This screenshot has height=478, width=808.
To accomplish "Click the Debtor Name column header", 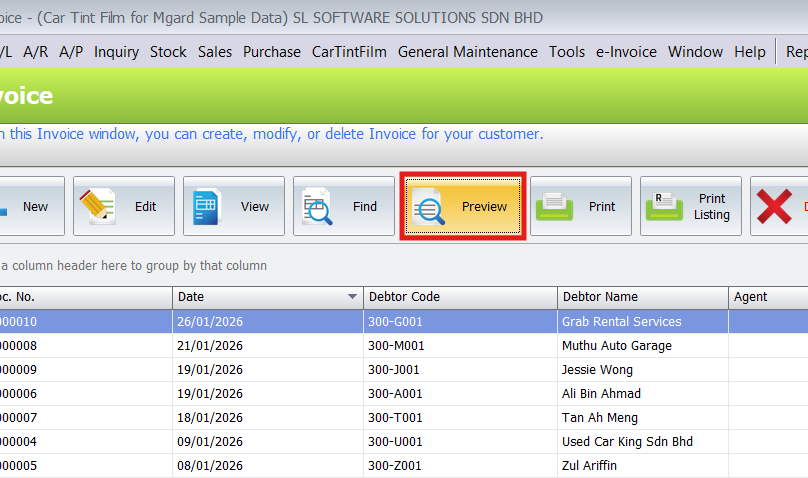I will 642,297.
